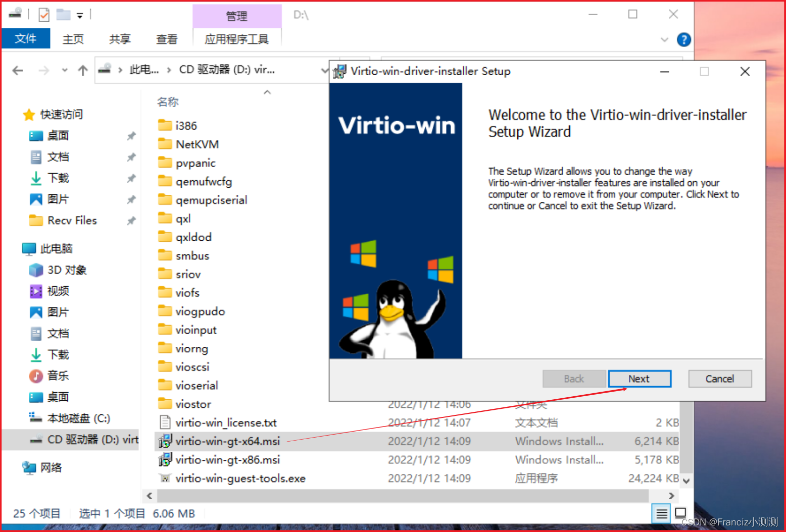Select the qxldod folder icon
The height and width of the screenshot is (532, 786).
[165, 237]
